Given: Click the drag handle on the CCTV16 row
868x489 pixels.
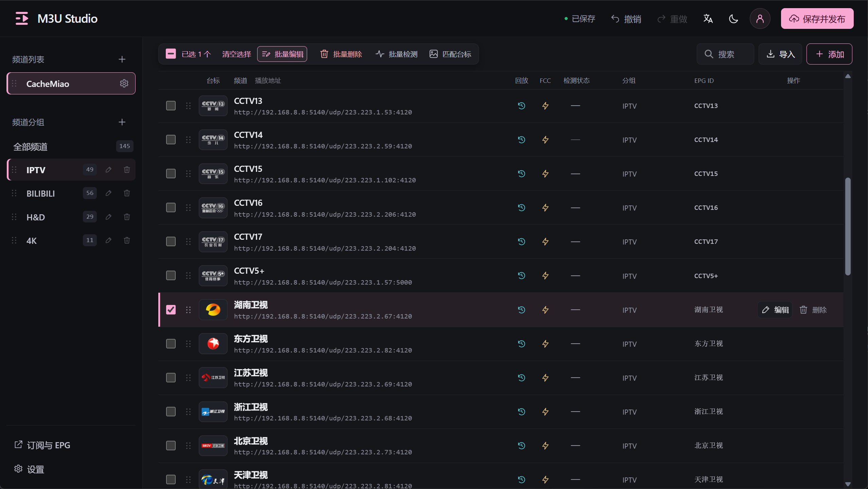Looking at the screenshot, I should 188,208.
